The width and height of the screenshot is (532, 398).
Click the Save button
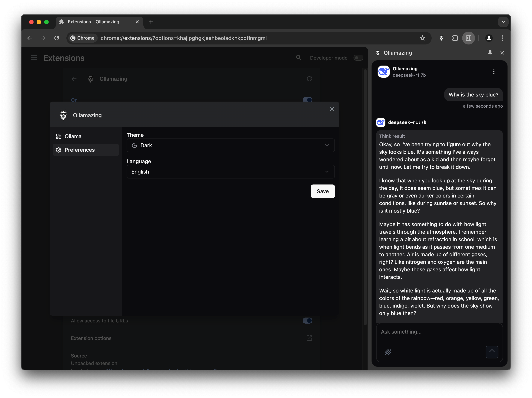pyautogui.click(x=323, y=191)
